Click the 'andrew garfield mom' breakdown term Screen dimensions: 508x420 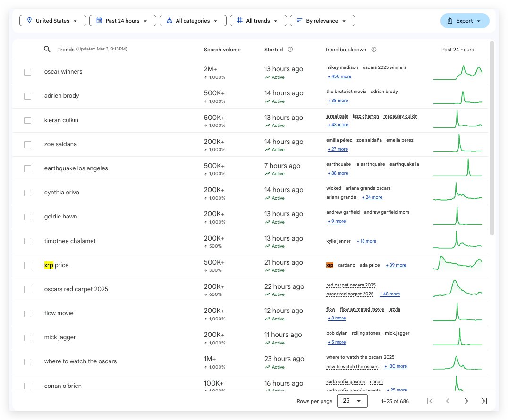pyautogui.click(x=387, y=212)
